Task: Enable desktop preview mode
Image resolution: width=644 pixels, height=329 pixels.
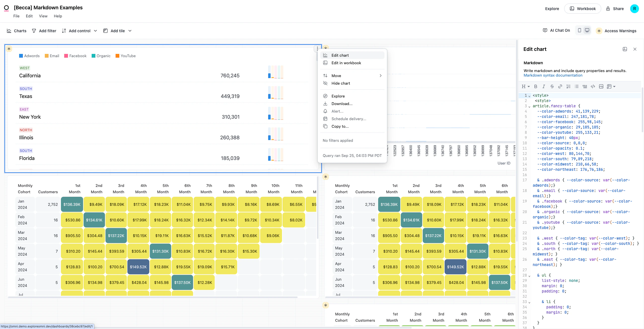Action: pos(587,30)
